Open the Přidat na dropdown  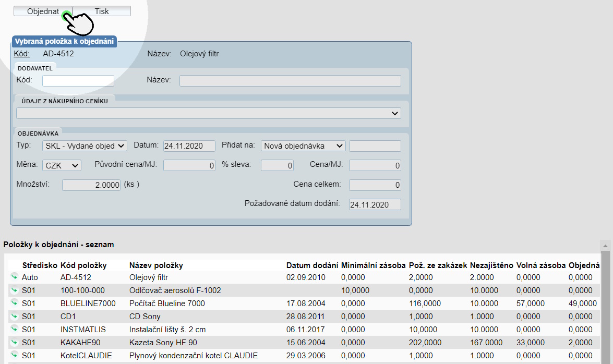[x=303, y=146]
